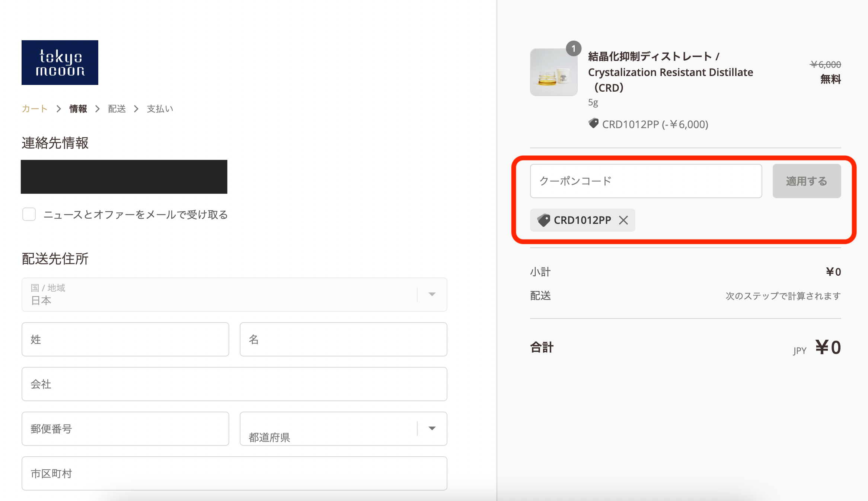The image size is (868, 501).
Task: Click the 郵便番号 postal code field
Action: [x=125, y=429]
